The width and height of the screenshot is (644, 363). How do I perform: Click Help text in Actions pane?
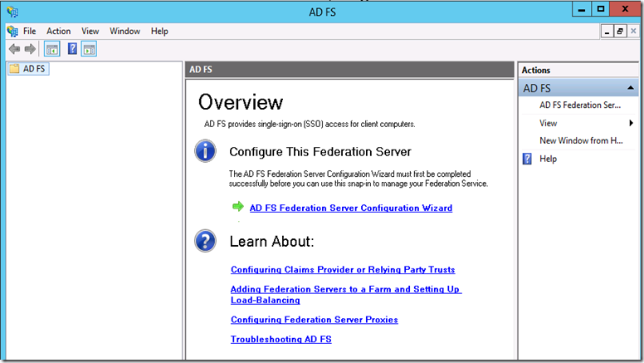tap(548, 159)
